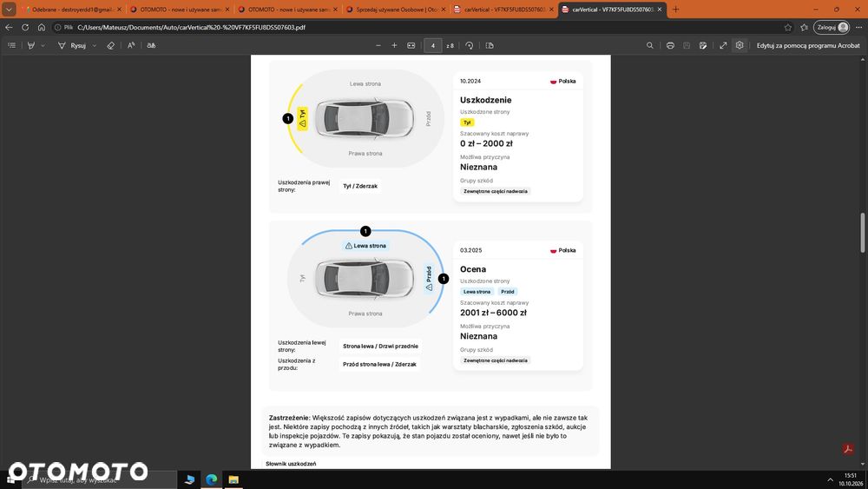The image size is (868, 489).
Task: Switch to the Odebrane Gmail tab
Action: (72, 10)
